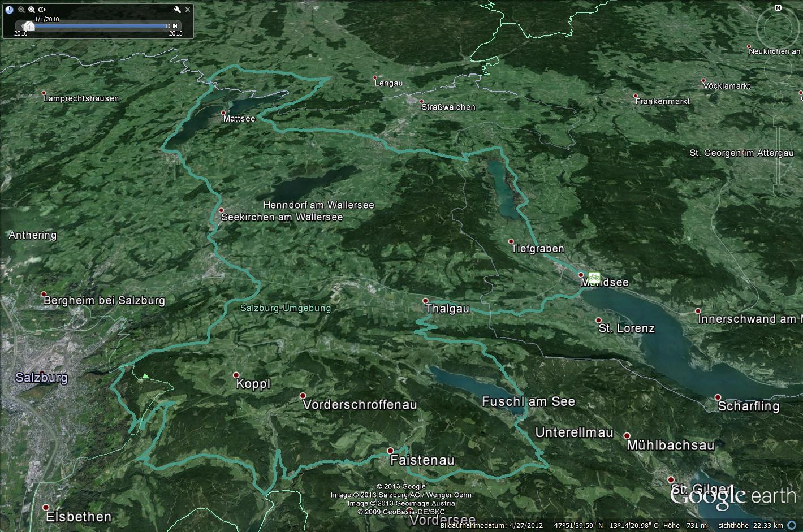Zoom out the time slider range
803x532 pixels.
coord(21,10)
